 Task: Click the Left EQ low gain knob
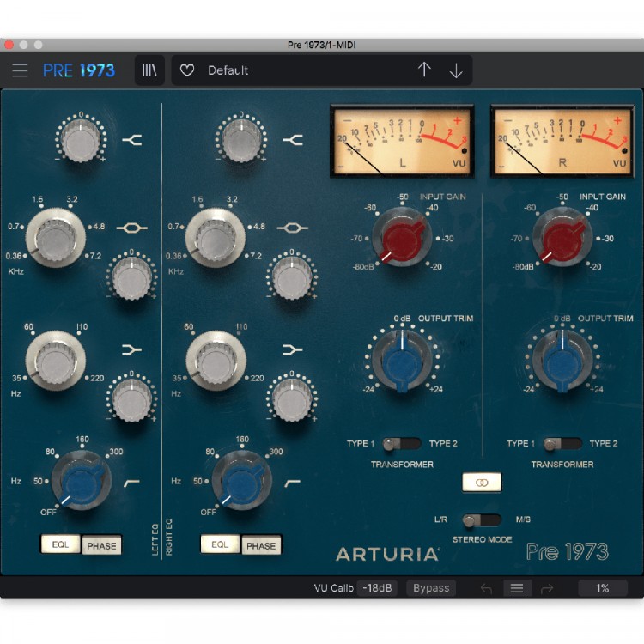[132, 400]
